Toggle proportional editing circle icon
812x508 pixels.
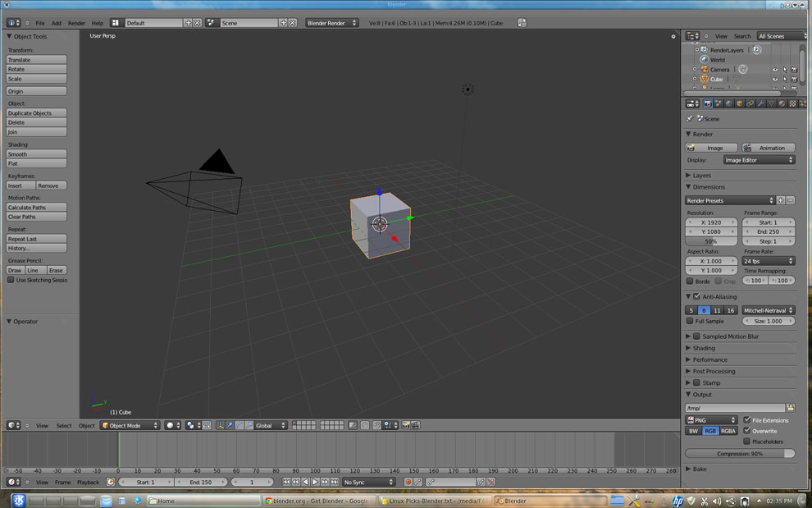click(365, 425)
